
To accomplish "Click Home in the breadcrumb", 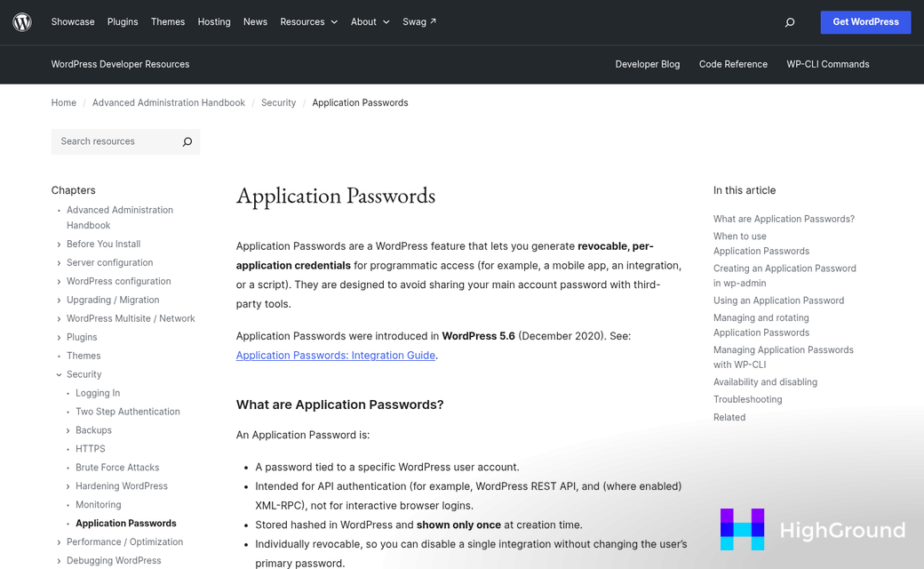I will coord(64,102).
